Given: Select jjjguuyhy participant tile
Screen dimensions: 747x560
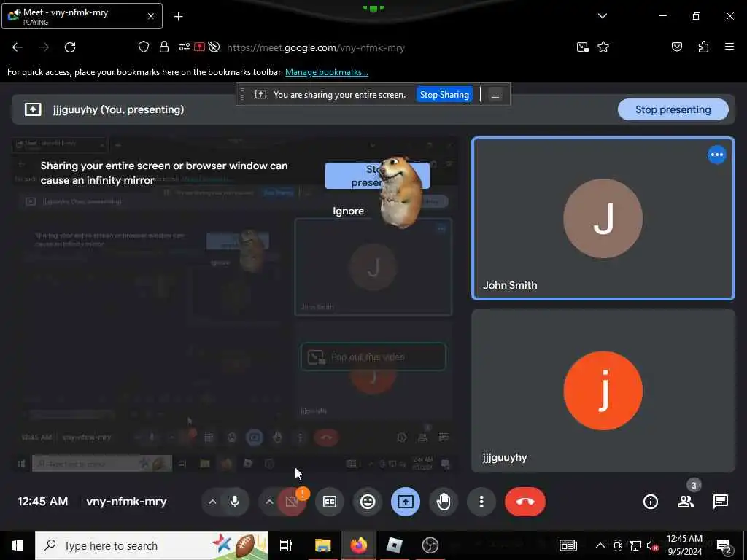Looking at the screenshot, I should (x=603, y=391).
